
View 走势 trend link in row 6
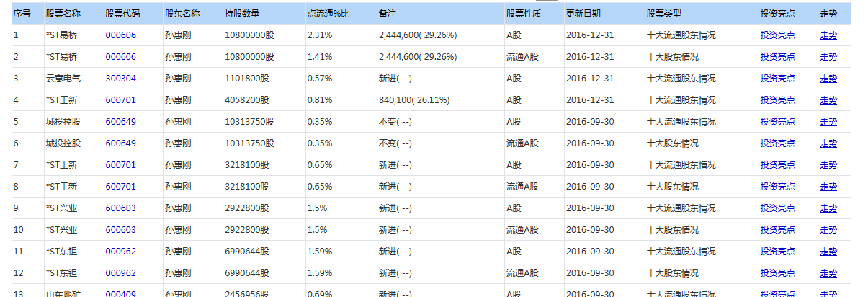click(828, 143)
